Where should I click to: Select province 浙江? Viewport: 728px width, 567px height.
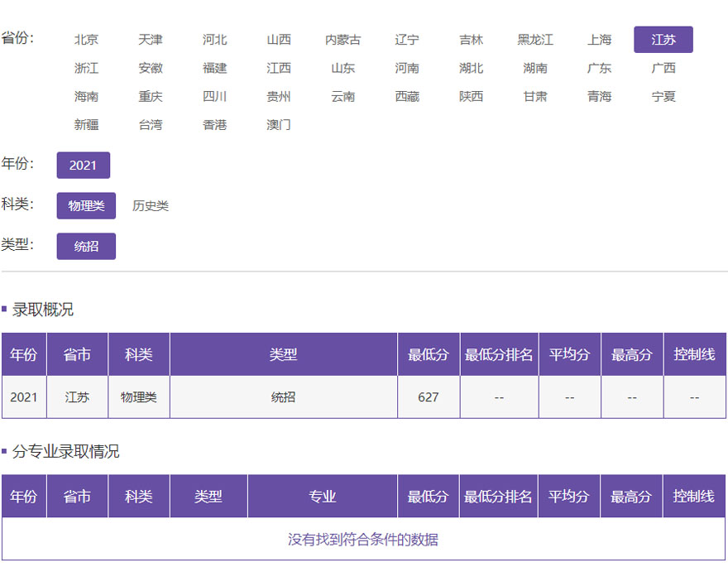point(86,68)
